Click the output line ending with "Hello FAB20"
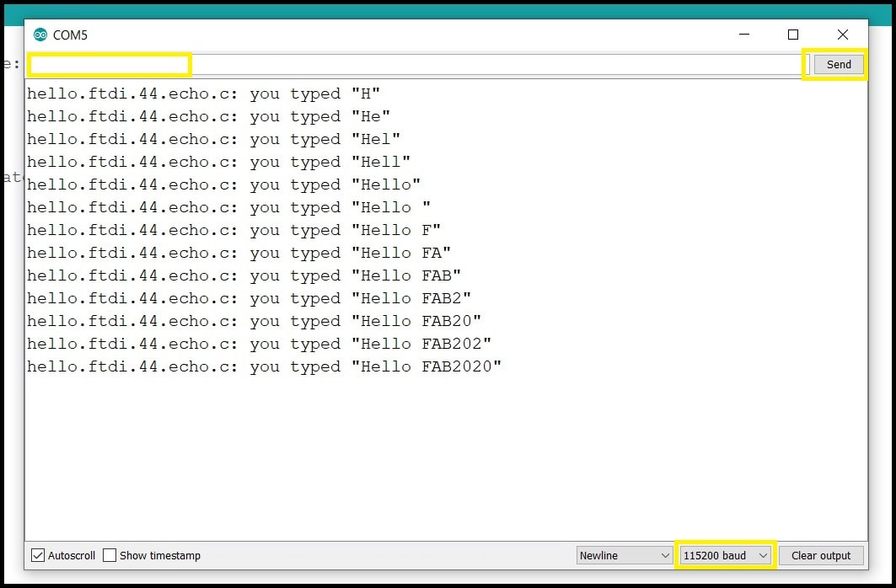This screenshot has width=896, height=588. pyautogui.click(x=255, y=322)
